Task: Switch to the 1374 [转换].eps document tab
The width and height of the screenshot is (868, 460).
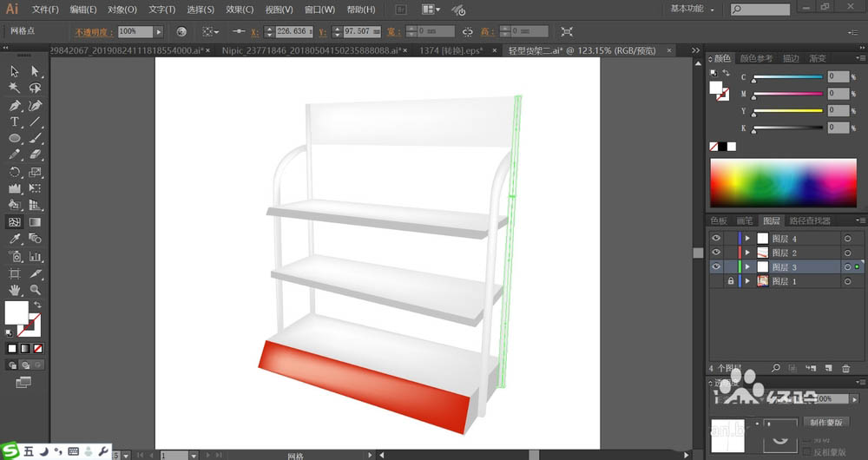Action: pos(451,50)
